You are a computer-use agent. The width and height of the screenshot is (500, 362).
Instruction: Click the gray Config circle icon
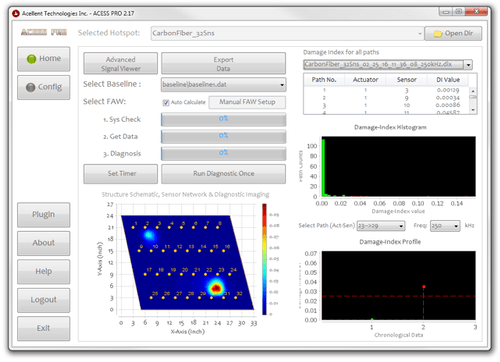[30, 87]
